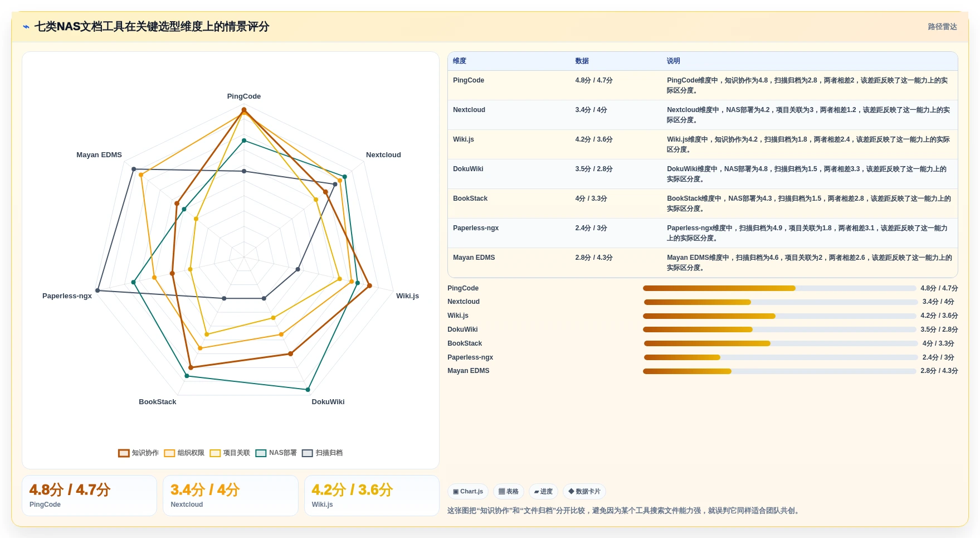Click the Paperless-ngx progress bar

(x=781, y=357)
